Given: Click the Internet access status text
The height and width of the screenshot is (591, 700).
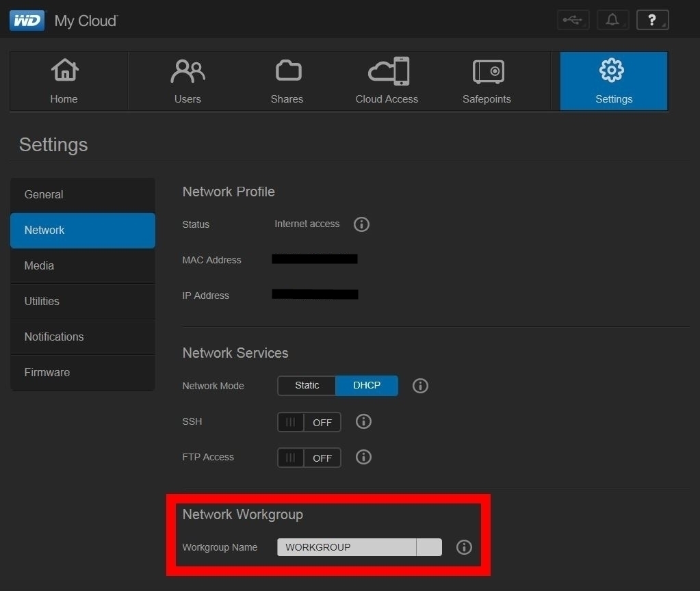Looking at the screenshot, I should (x=307, y=224).
